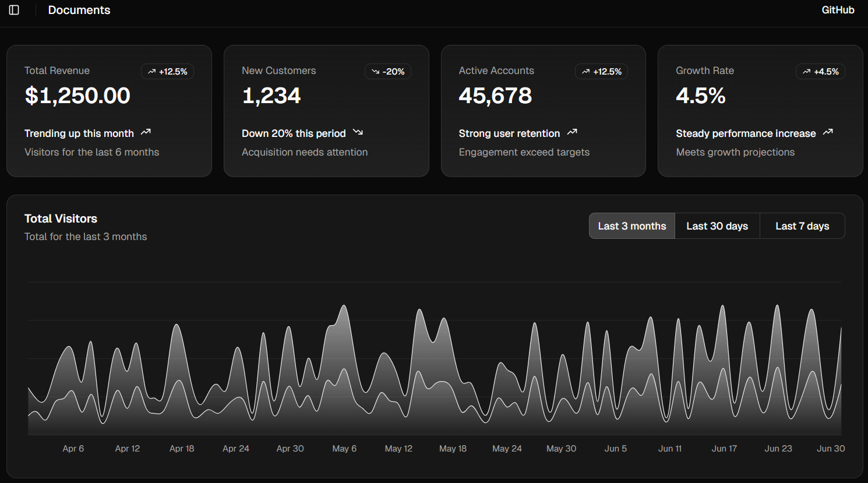The height and width of the screenshot is (483, 868).
Task: Click the Documents page title
Action: [x=79, y=10]
